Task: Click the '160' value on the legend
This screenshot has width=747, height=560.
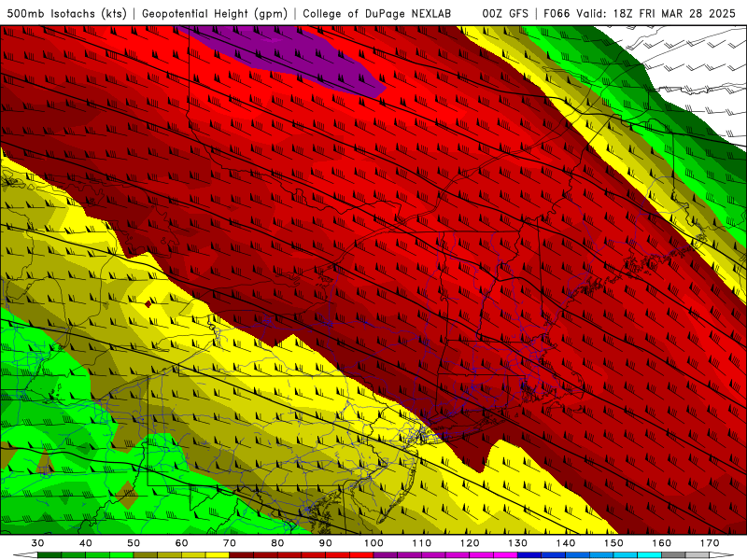Action: 662,543
